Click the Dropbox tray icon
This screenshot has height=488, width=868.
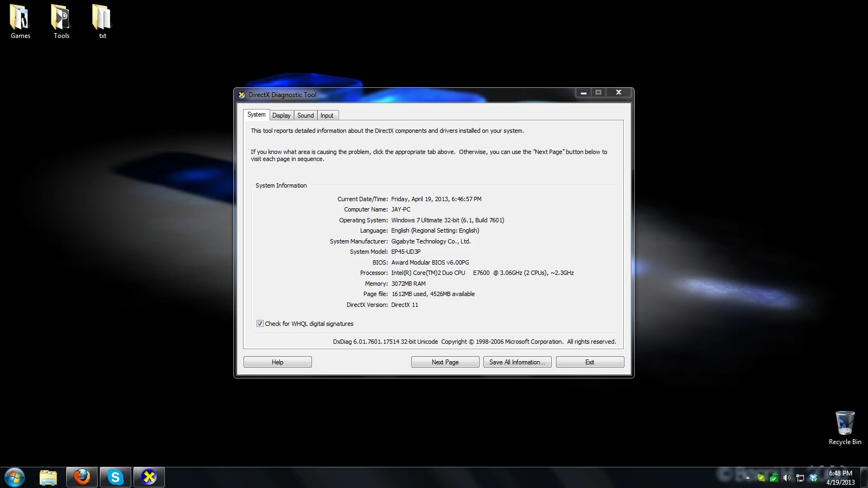[813, 478]
